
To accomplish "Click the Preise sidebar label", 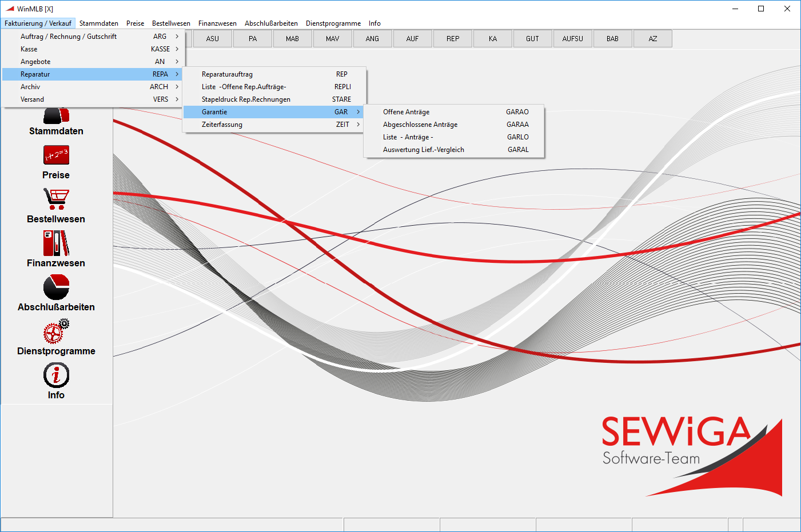I will 56,175.
